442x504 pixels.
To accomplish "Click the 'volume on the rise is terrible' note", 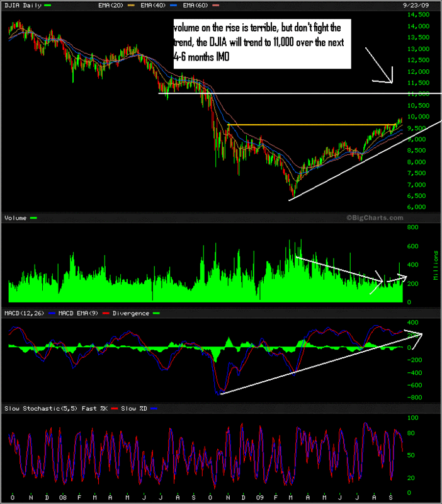I will [x=262, y=43].
